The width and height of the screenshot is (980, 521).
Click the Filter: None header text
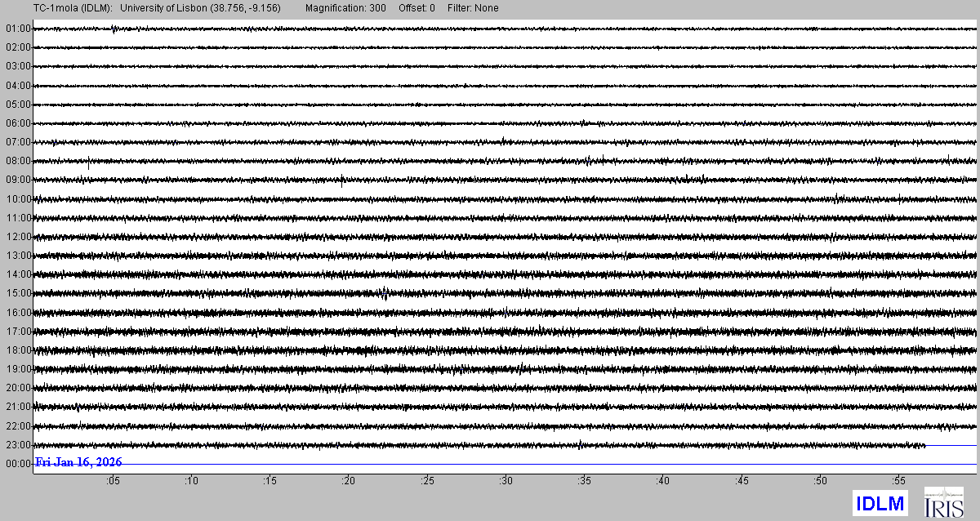471,8
